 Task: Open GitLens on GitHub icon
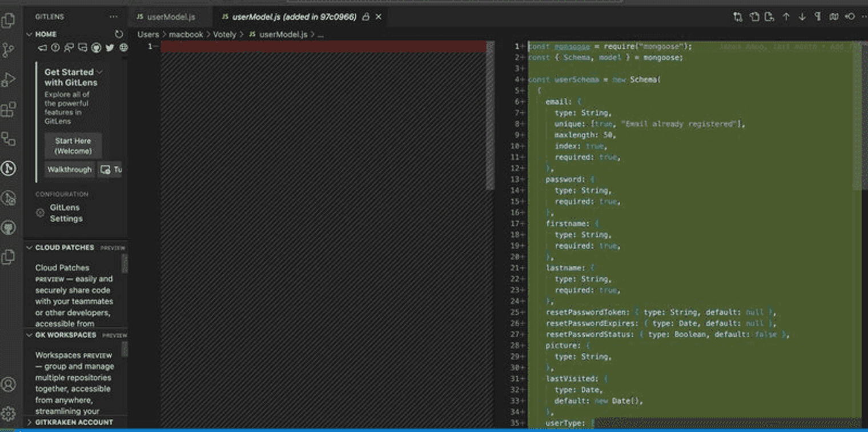(x=97, y=48)
